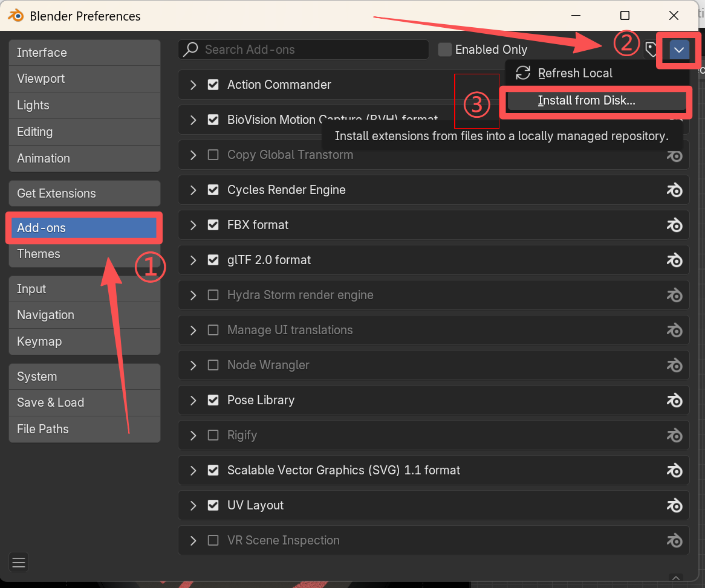Uncheck the Pose Library add-on
This screenshot has width=705, height=588.
pos(213,400)
